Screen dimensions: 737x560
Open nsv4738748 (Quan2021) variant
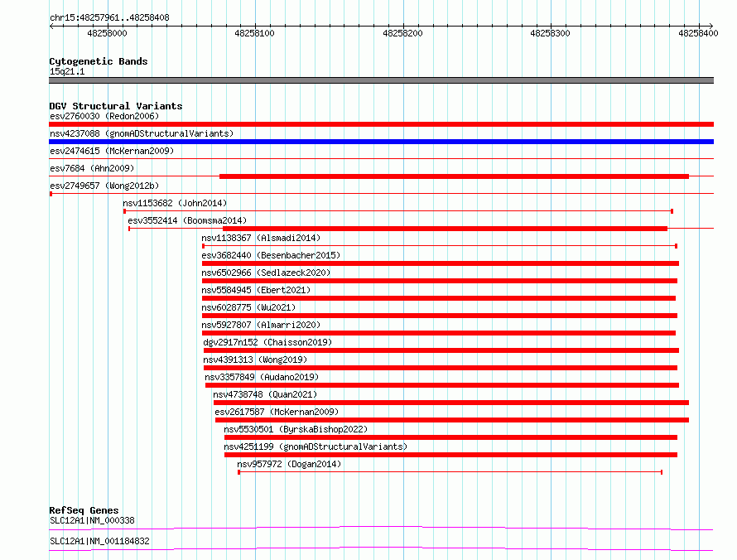pos(265,394)
